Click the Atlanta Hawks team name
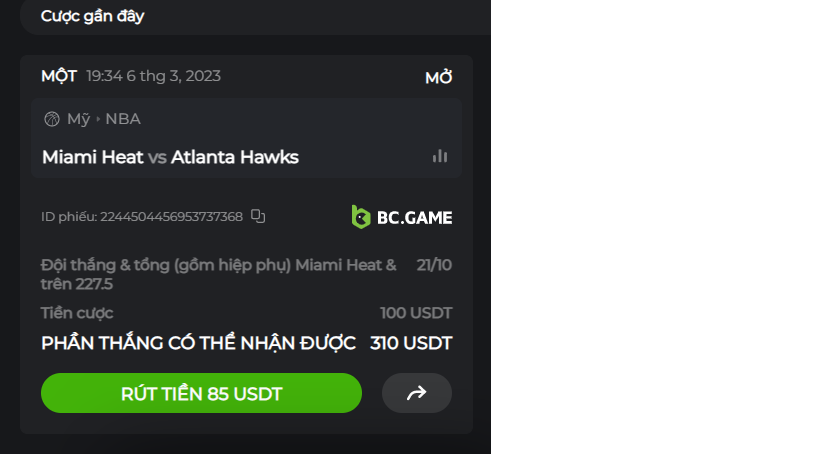 [x=235, y=157]
